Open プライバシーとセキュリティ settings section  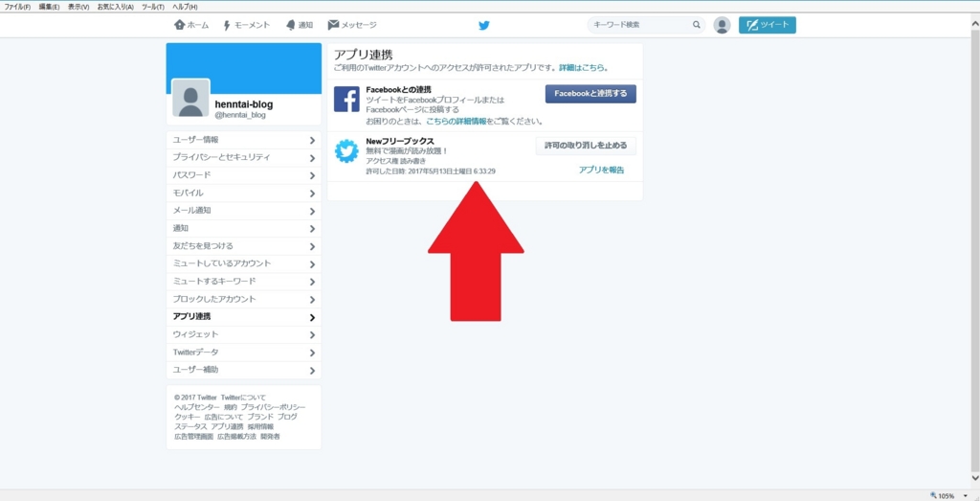[244, 158]
